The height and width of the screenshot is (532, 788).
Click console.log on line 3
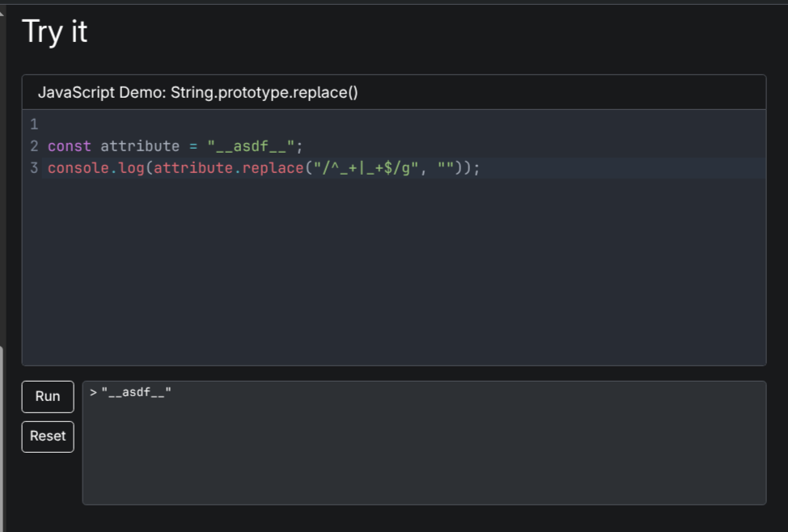coord(96,168)
